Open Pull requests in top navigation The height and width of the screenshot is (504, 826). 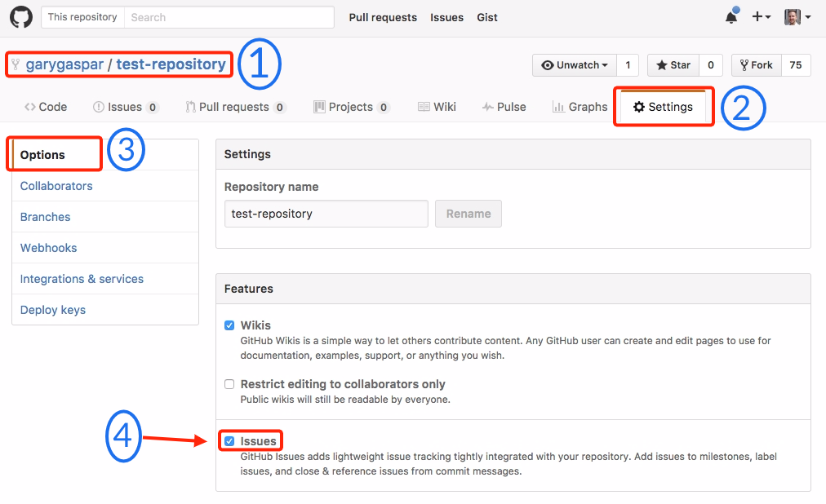[383, 17]
